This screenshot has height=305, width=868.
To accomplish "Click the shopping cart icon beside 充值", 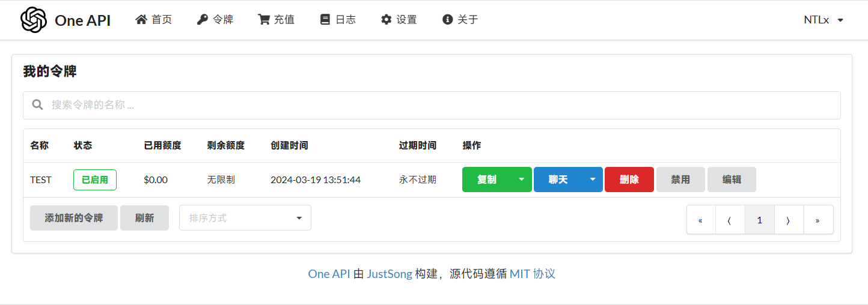I will click(x=264, y=20).
